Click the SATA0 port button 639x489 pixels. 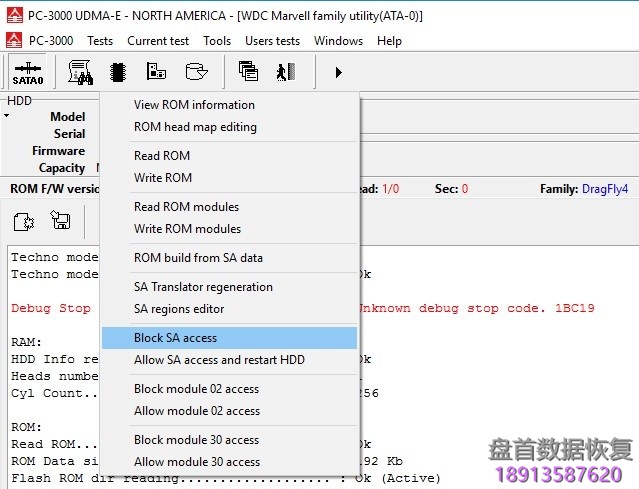click(x=28, y=72)
